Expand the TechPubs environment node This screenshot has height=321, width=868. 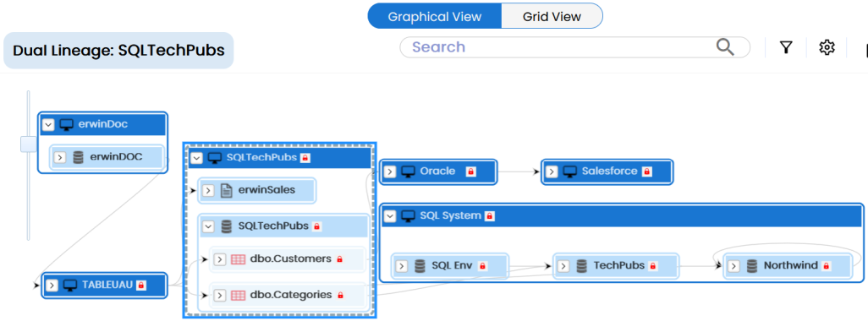coord(563,266)
